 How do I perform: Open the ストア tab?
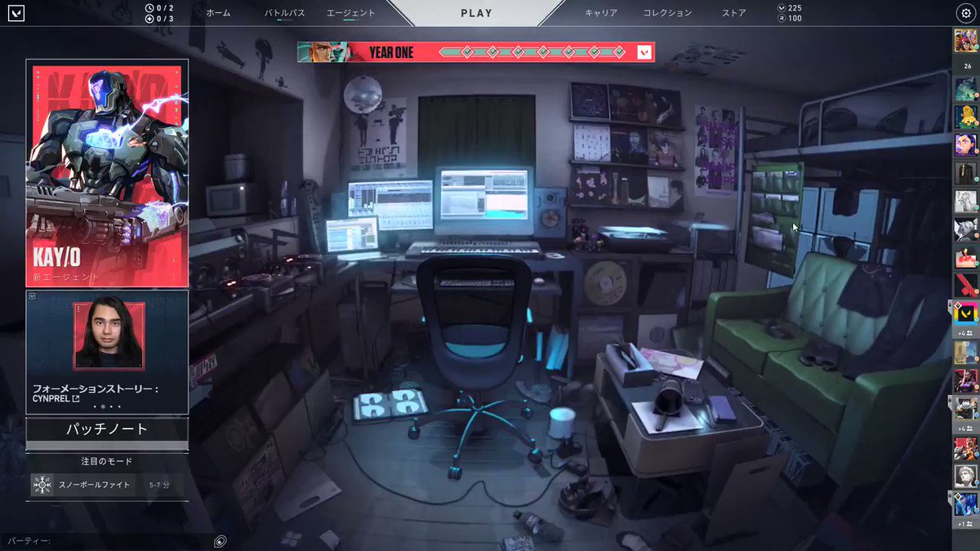733,13
